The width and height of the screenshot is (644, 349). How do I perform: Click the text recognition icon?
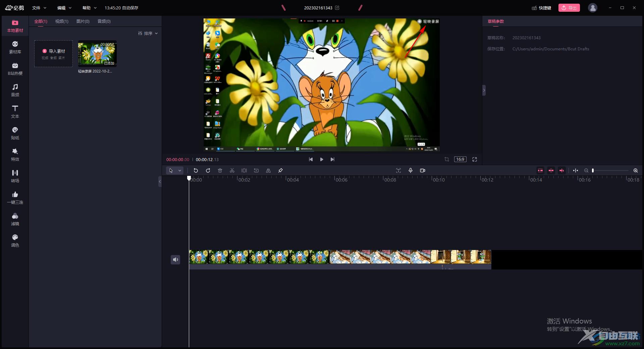(x=398, y=170)
